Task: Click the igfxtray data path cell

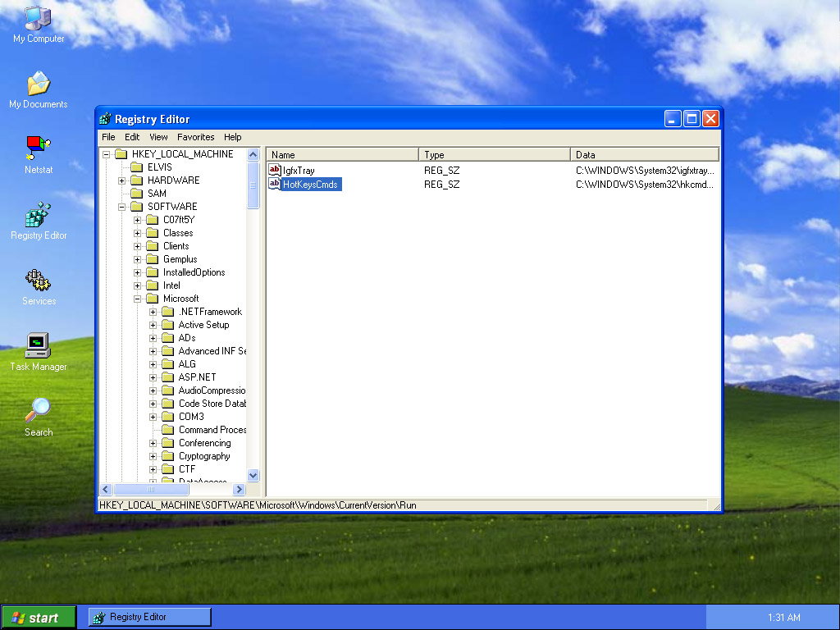Action: 645,171
